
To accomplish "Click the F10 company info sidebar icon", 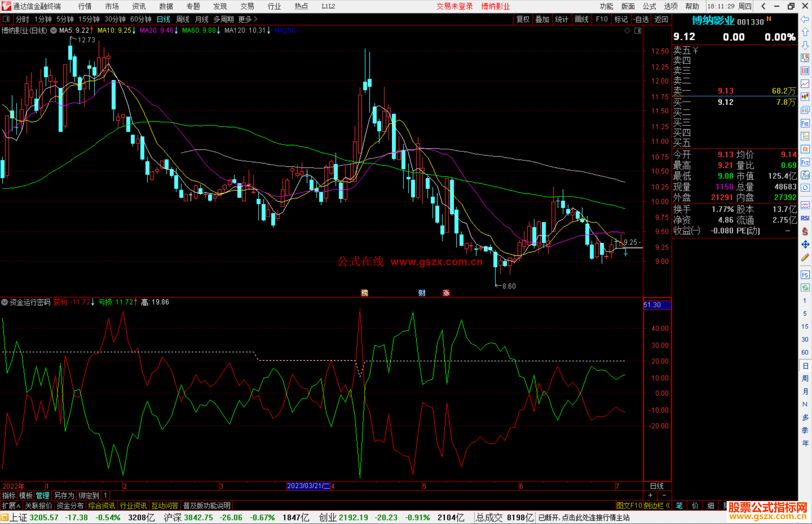I will coord(805,123).
